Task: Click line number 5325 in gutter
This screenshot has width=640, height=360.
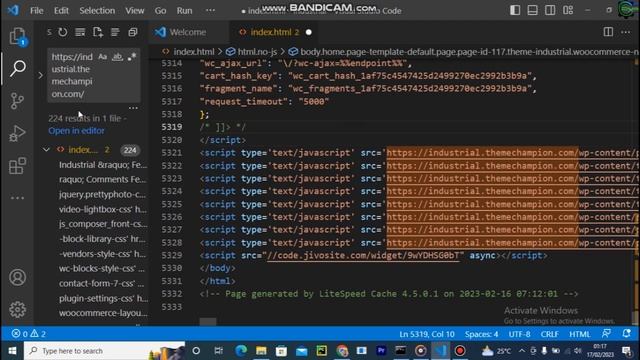Action: pos(171,204)
